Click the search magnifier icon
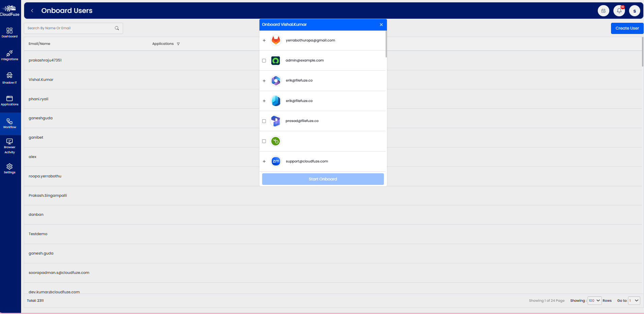Image resolution: width=644 pixels, height=314 pixels. (x=117, y=28)
